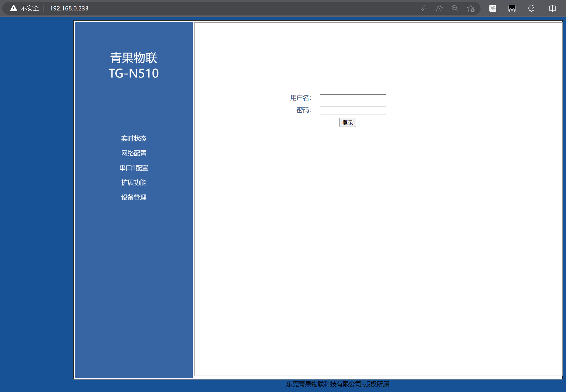This screenshot has height=392, width=566.
Task: Click the 青果物联 TG-N510 title text
Action: (134, 66)
